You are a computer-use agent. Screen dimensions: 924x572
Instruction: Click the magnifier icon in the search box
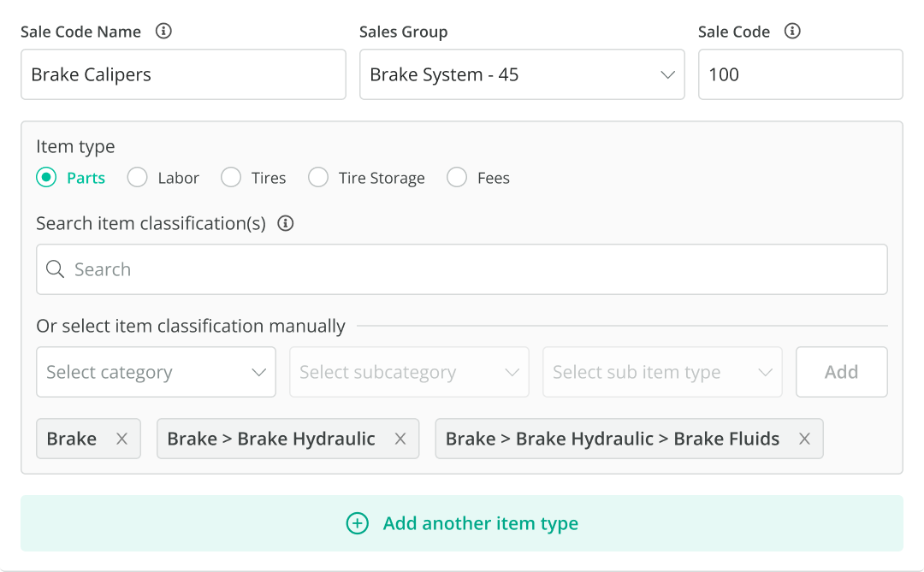[56, 269]
